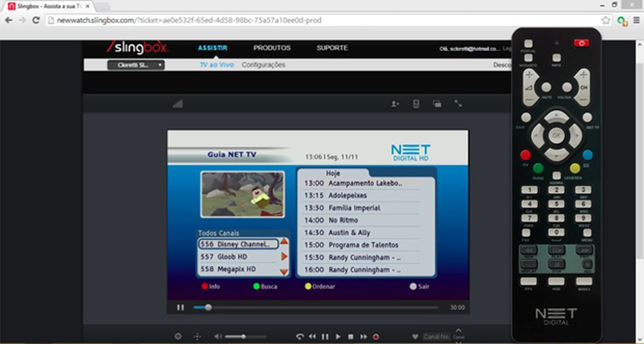644x344 pixels.
Task: Click the pop-out video window icon
Action: 437,104
